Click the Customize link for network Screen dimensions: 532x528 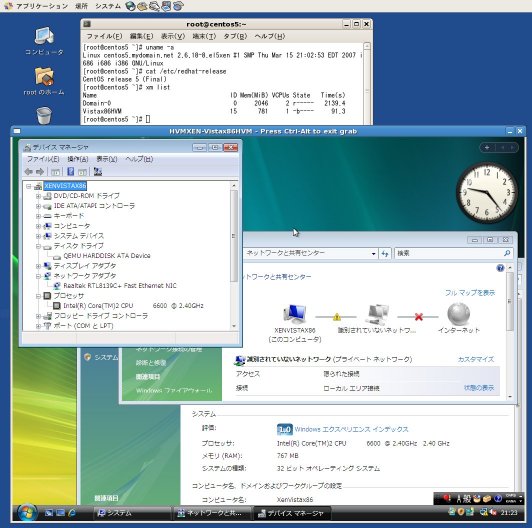476,359
